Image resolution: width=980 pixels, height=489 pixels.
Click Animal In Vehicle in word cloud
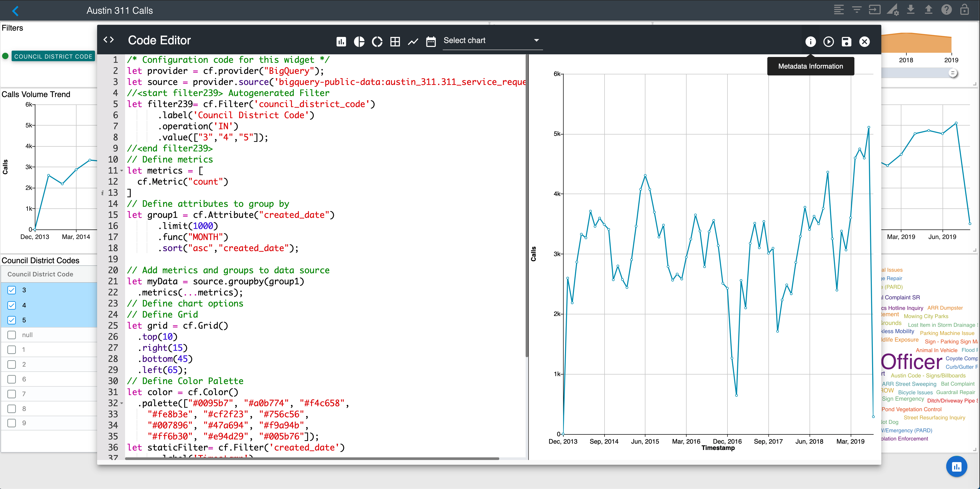click(x=936, y=350)
